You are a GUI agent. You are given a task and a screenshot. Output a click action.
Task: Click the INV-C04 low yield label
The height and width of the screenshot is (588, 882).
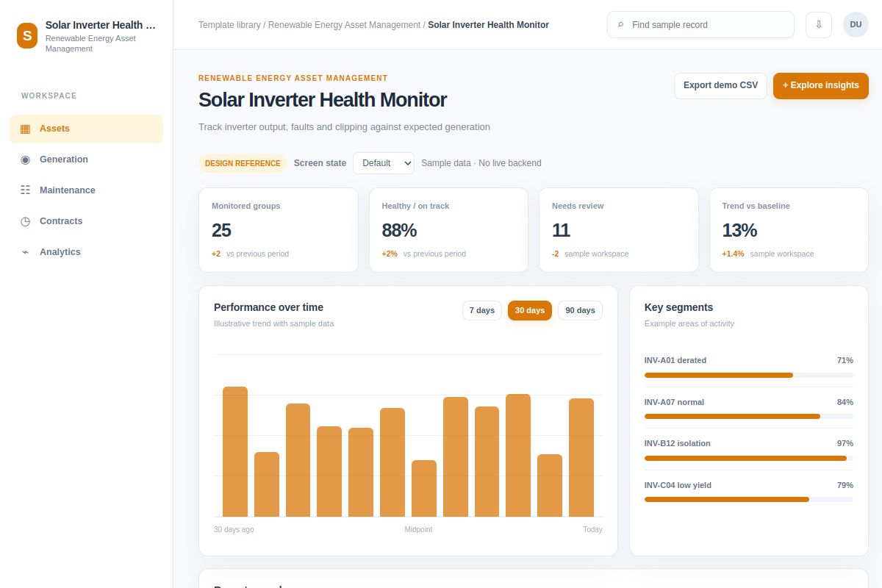tap(678, 485)
